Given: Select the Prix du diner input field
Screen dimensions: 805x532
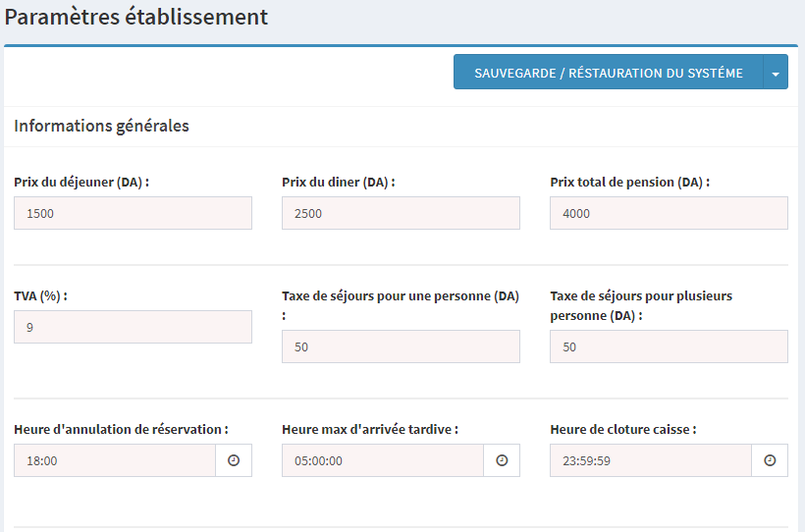Looking at the screenshot, I should (401, 213).
